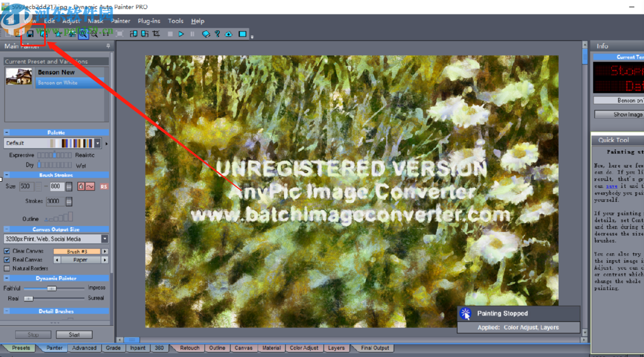The height and width of the screenshot is (357, 644).
Task: Click the arrow right of palette dropdown
Action: point(106,144)
